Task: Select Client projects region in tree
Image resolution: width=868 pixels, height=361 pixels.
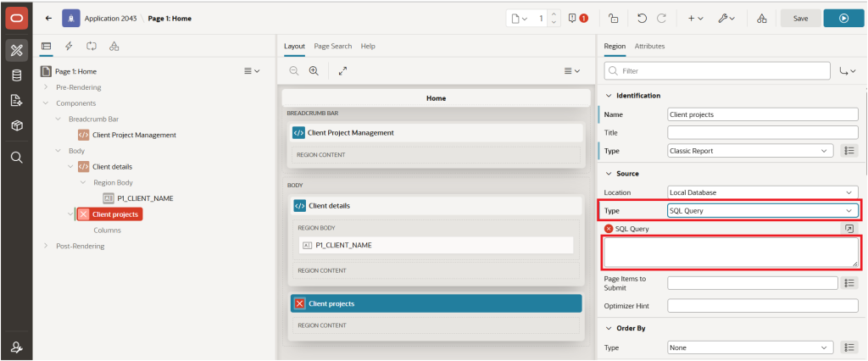Action: [x=109, y=214]
